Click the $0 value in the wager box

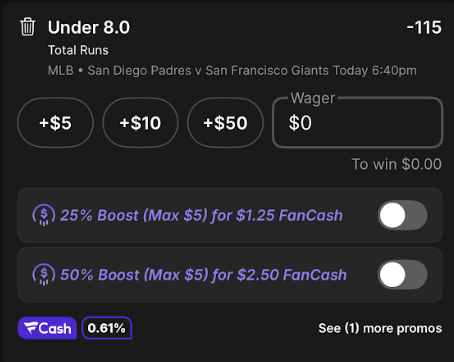[x=300, y=123]
